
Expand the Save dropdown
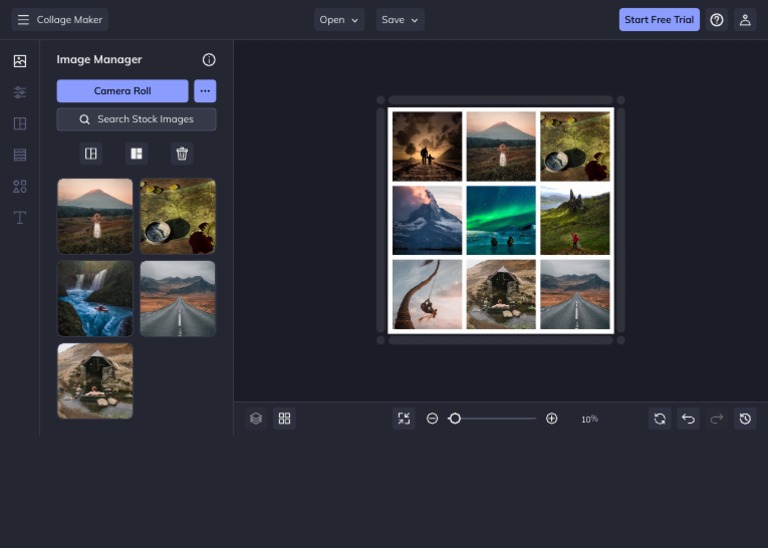[x=400, y=20]
